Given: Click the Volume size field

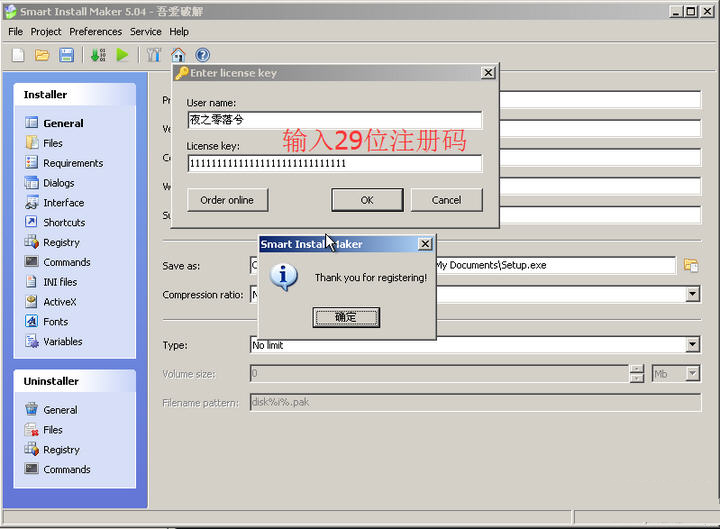Looking at the screenshot, I should (439, 373).
